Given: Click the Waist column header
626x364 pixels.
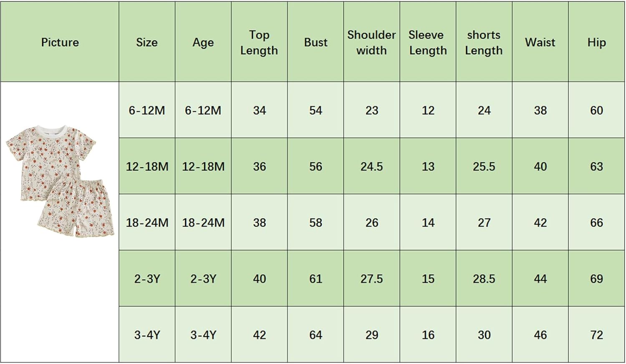Looking at the screenshot, I should (x=540, y=42).
